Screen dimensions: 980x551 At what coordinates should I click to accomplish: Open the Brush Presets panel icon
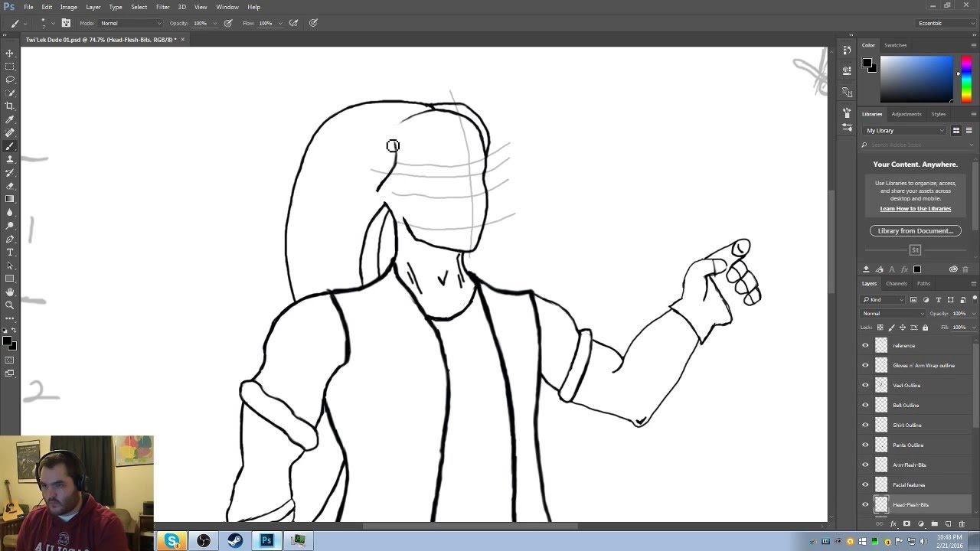click(x=847, y=127)
